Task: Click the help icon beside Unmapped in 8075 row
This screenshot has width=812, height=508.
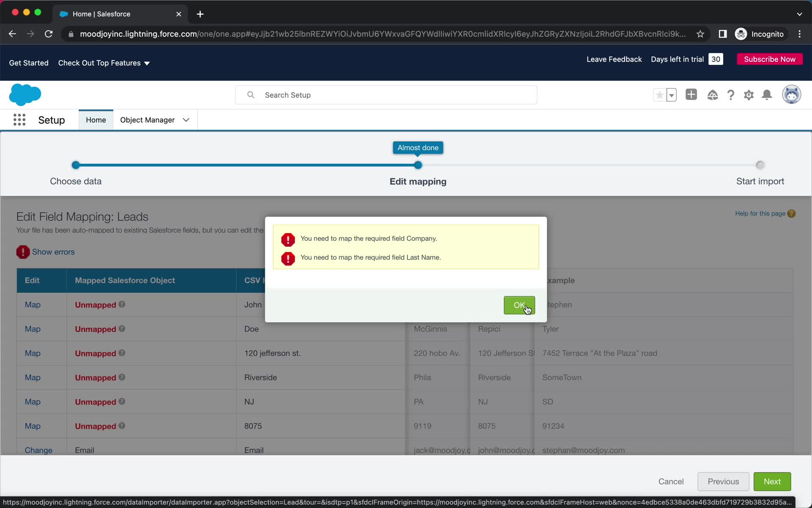Action: click(x=122, y=425)
